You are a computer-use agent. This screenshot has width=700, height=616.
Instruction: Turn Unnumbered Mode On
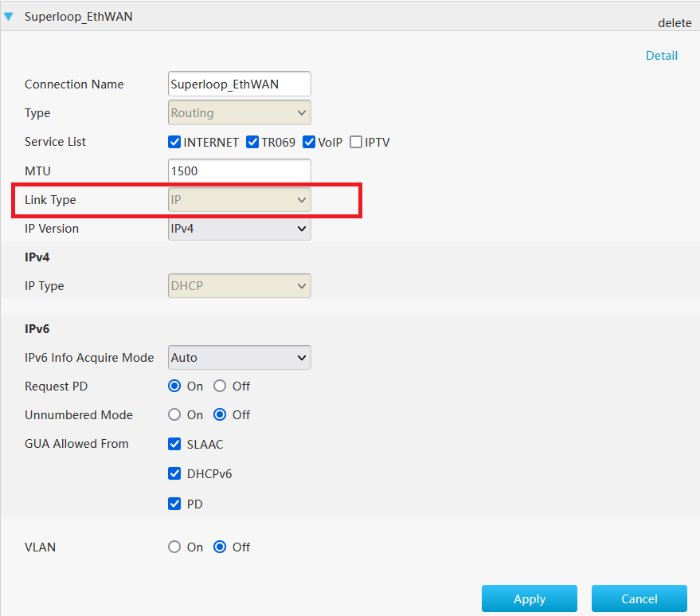174,414
